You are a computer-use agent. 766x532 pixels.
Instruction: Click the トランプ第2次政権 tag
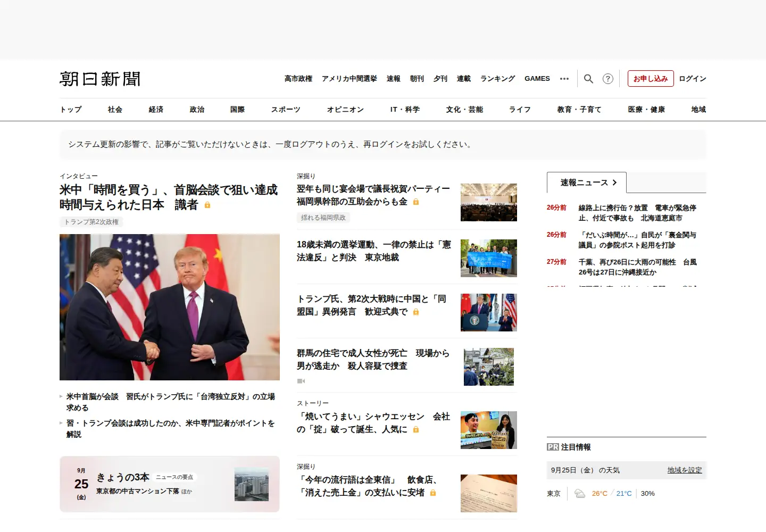[91, 222]
